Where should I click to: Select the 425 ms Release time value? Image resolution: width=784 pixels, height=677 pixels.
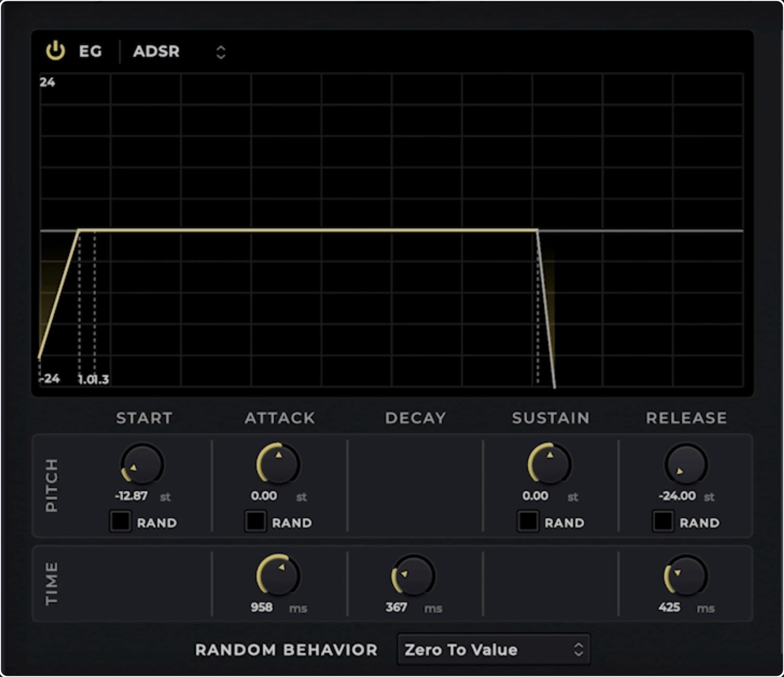(x=669, y=607)
